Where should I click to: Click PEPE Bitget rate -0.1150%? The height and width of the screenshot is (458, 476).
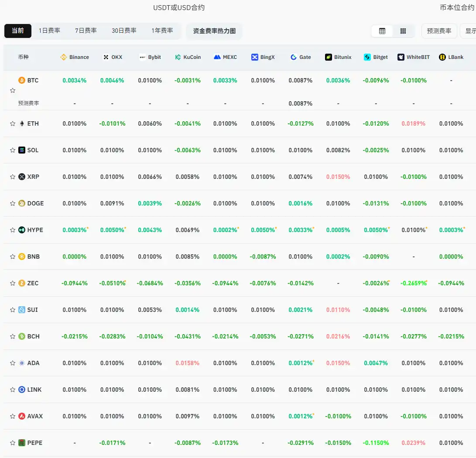click(x=376, y=443)
